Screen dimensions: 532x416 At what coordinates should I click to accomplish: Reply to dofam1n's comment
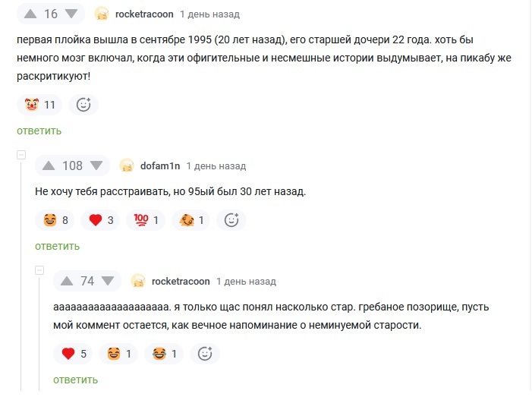point(57,246)
